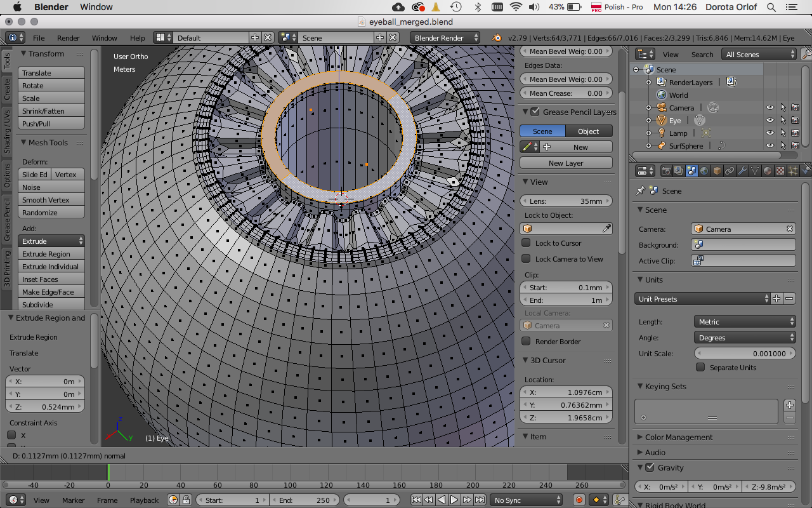Open the Constraints chain-link properties tab
Image resolution: width=812 pixels, height=508 pixels.
(730, 171)
